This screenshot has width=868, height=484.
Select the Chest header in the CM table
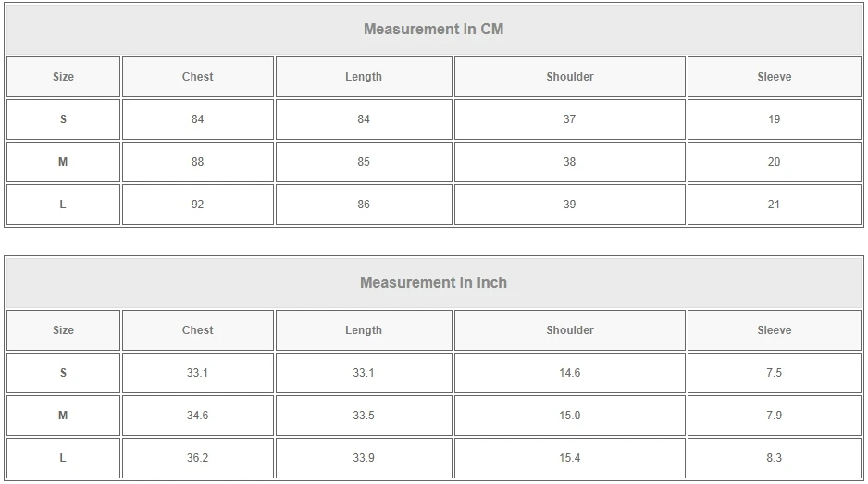(197, 77)
